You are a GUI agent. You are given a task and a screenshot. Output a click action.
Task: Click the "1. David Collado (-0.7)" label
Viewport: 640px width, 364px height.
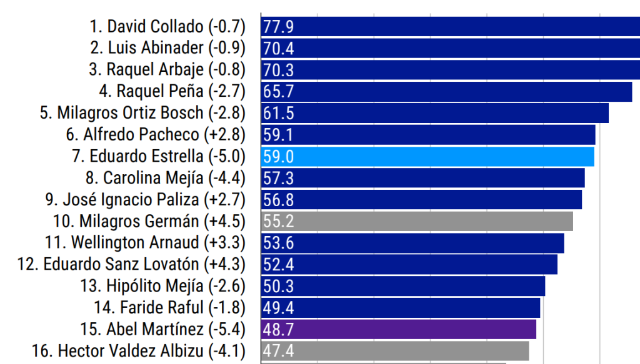pos(167,27)
